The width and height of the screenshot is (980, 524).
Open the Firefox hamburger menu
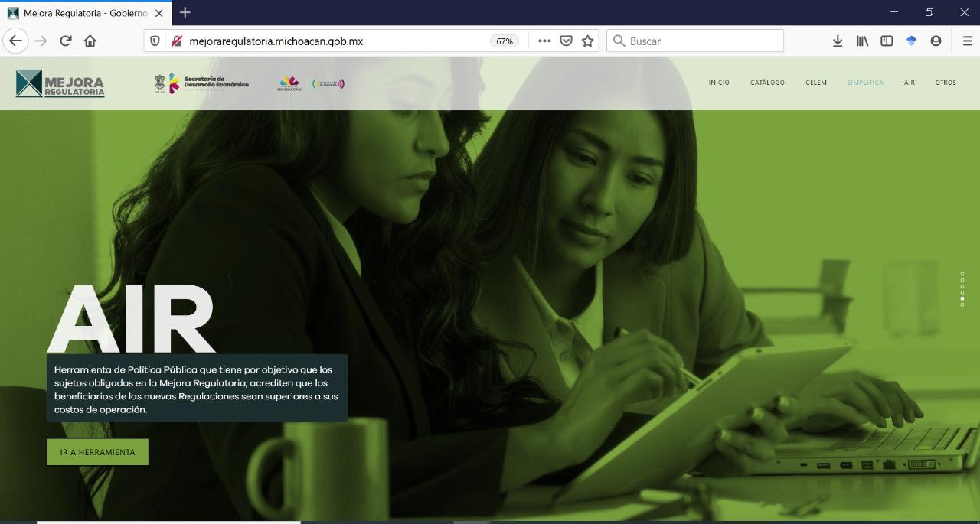(x=967, y=41)
